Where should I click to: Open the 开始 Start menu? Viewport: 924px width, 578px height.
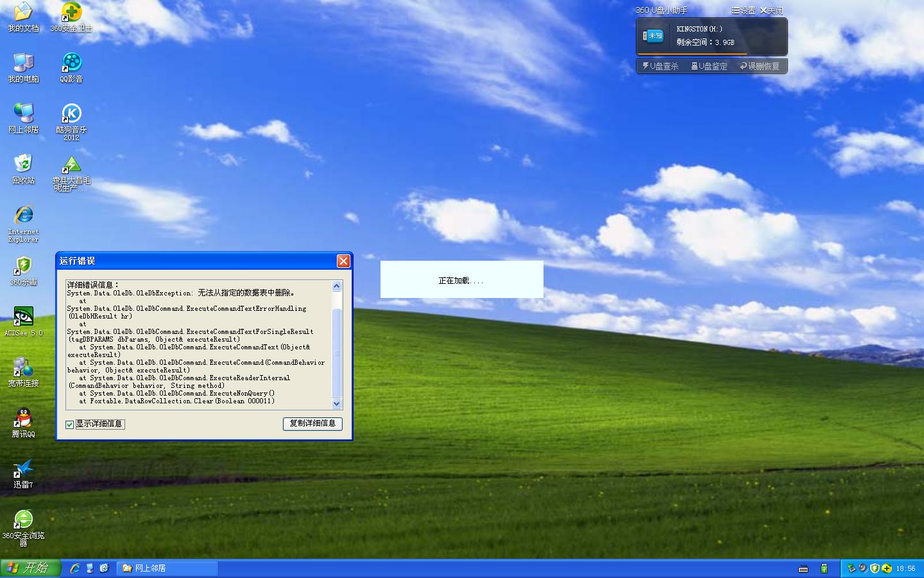click(30, 568)
